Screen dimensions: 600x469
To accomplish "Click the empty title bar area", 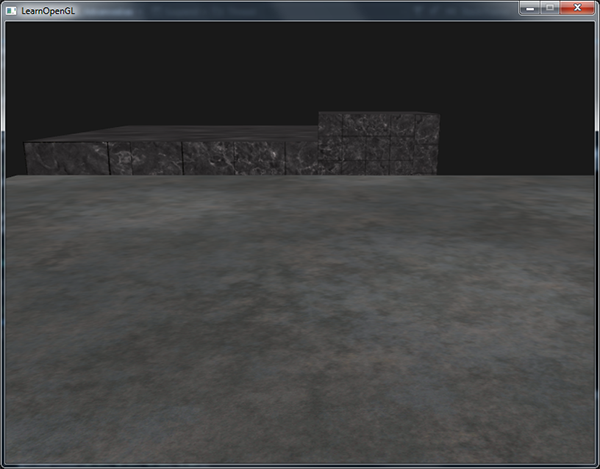I will [x=300, y=10].
